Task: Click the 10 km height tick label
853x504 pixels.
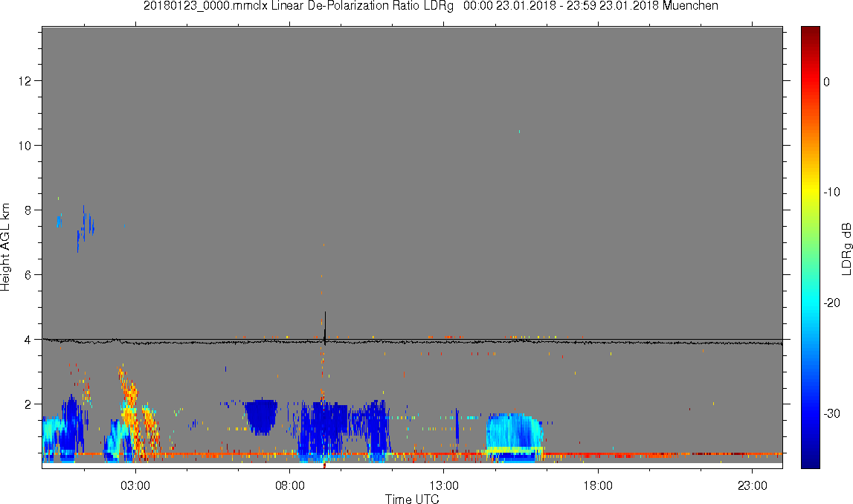Action: (25, 145)
